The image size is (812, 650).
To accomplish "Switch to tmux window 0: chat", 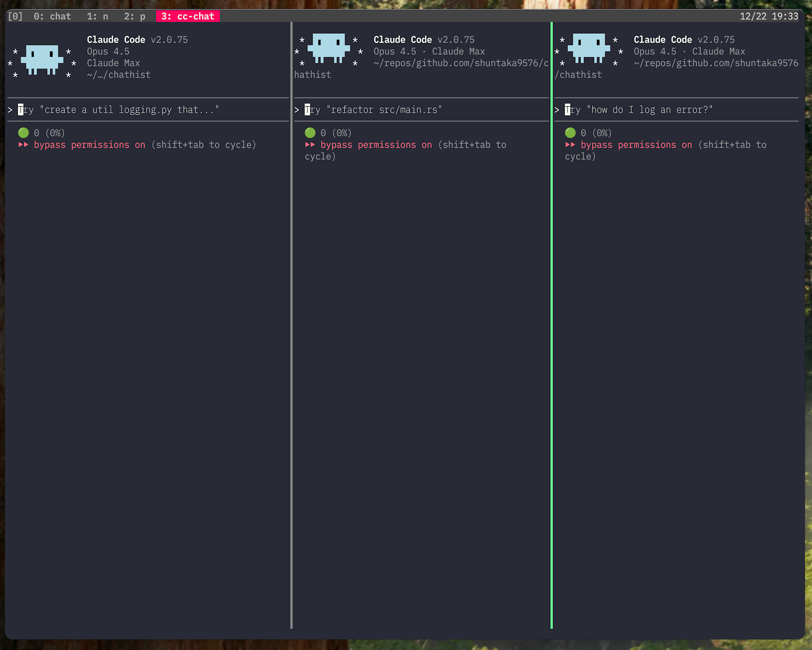I will tap(52, 16).
